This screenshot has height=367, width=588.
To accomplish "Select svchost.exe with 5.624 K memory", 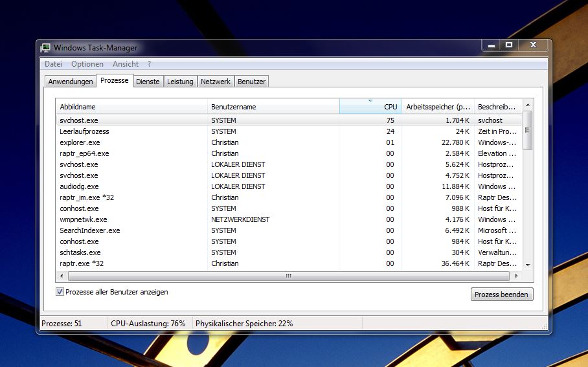I will 288,164.
